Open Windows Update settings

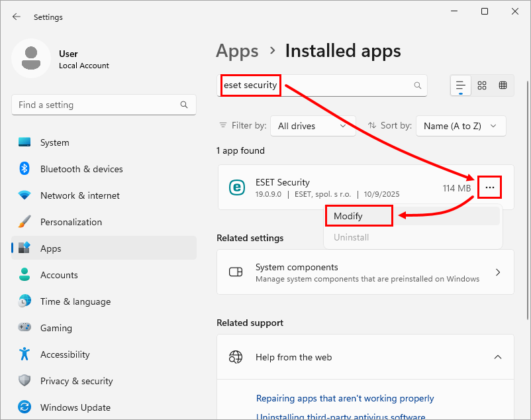coord(75,407)
